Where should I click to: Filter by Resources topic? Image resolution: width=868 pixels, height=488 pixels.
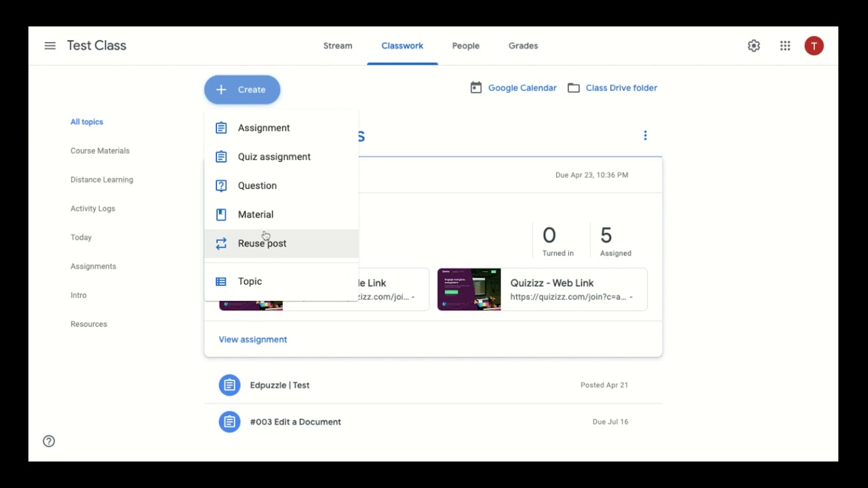[89, 324]
